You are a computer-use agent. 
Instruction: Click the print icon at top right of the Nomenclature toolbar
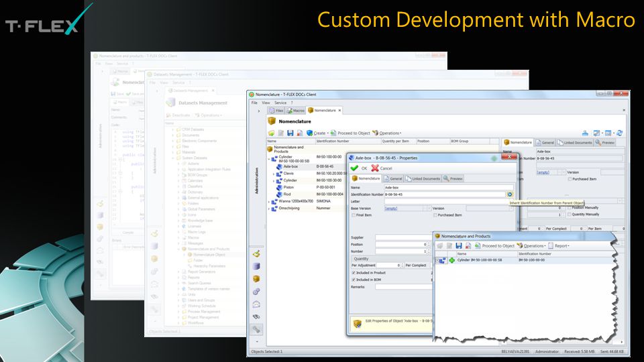pos(585,133)
